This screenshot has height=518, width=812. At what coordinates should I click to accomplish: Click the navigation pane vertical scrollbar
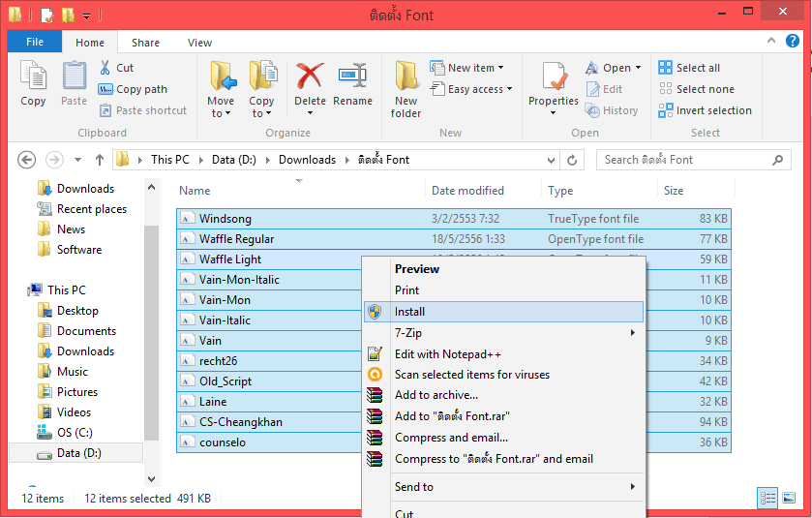point(152,329)
